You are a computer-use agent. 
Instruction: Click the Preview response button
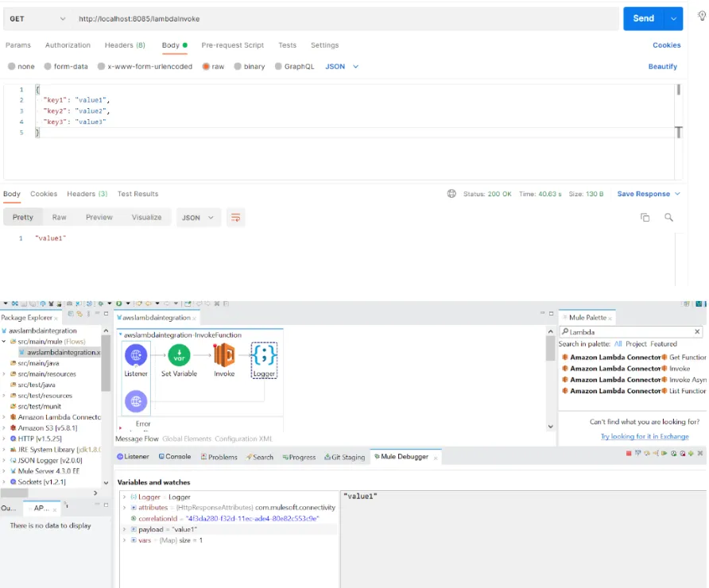[x=99, y=218]
